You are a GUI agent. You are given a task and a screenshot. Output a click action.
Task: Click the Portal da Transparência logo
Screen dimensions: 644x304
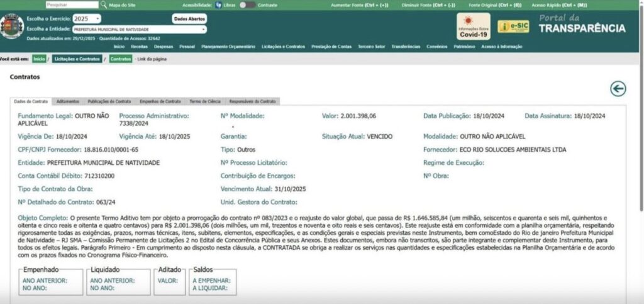(x=582, y=25)
